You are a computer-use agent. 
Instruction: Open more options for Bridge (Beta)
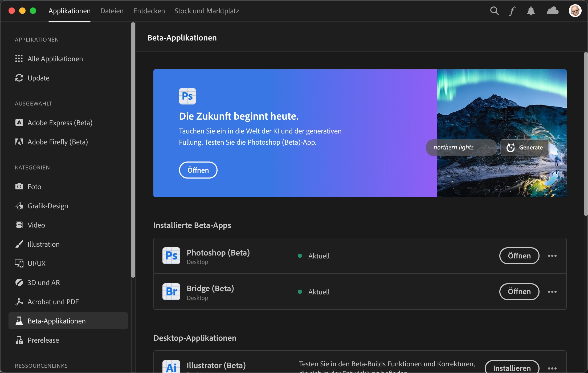552,292
